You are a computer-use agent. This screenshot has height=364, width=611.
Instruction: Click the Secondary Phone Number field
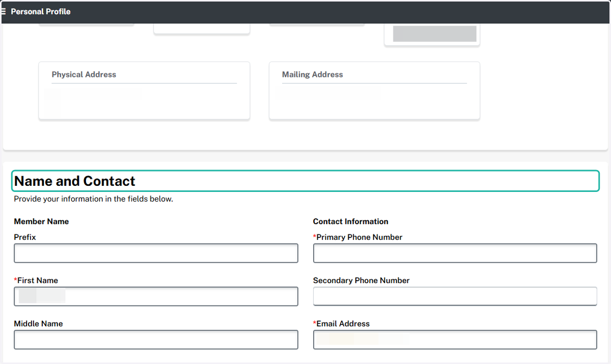(455, 296)
